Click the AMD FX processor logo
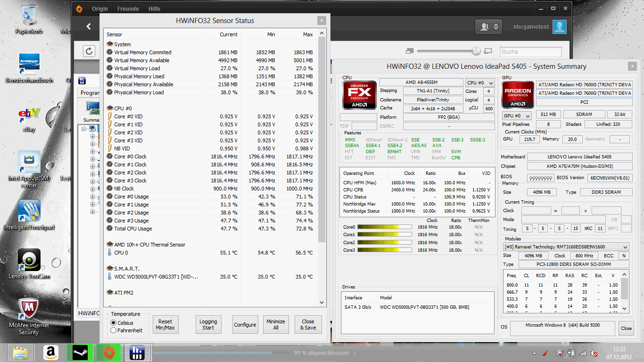The width and height of the screenshot is (644, 362). 359,96
